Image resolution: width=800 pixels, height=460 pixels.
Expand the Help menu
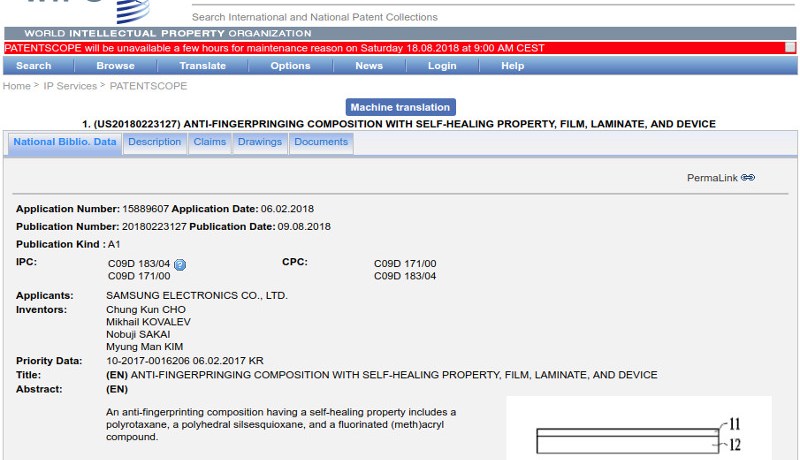pos(512,66)
